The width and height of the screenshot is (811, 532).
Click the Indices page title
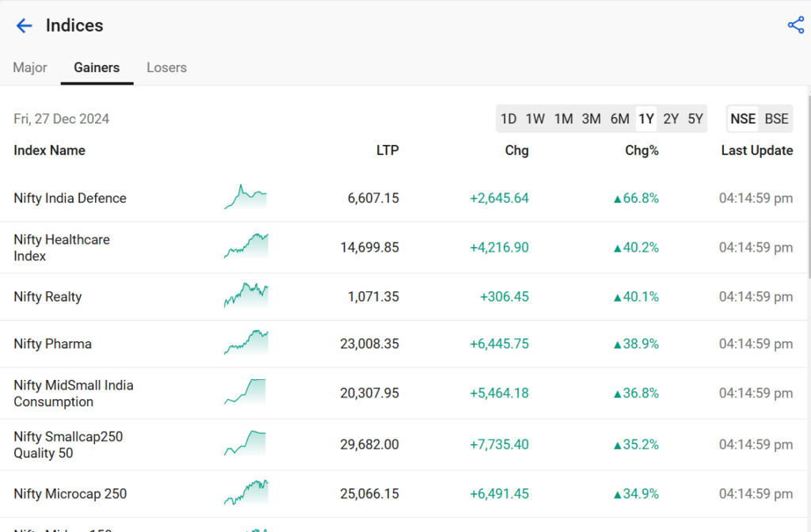coord(74,25)
